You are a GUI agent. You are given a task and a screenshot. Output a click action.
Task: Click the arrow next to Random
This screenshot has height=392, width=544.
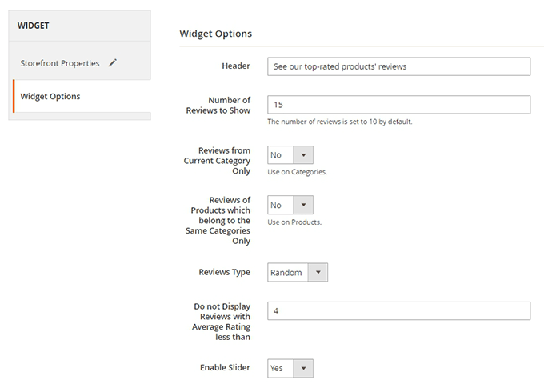[x=318, y=272]
